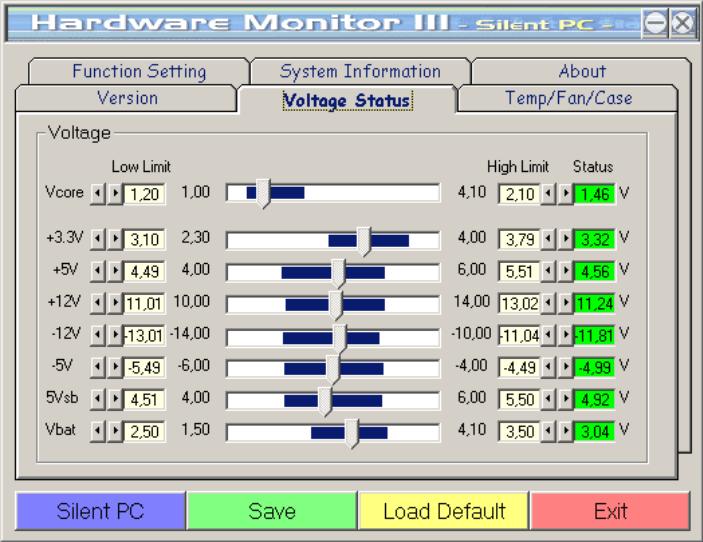The height and width of the screenshot is (542, 703).
Task: Click the -5V status value -4,99
Action: click(595, 368)
